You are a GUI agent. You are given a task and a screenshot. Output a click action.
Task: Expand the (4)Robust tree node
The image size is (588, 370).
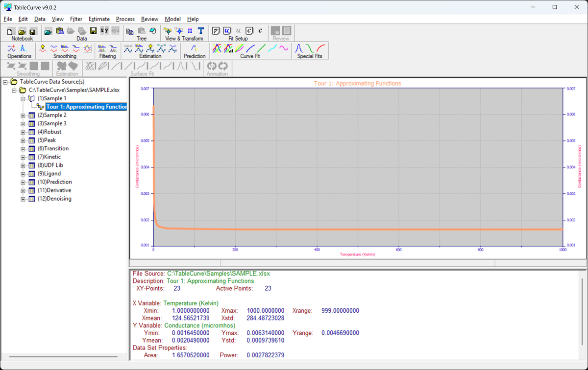(x=23, y=132)
